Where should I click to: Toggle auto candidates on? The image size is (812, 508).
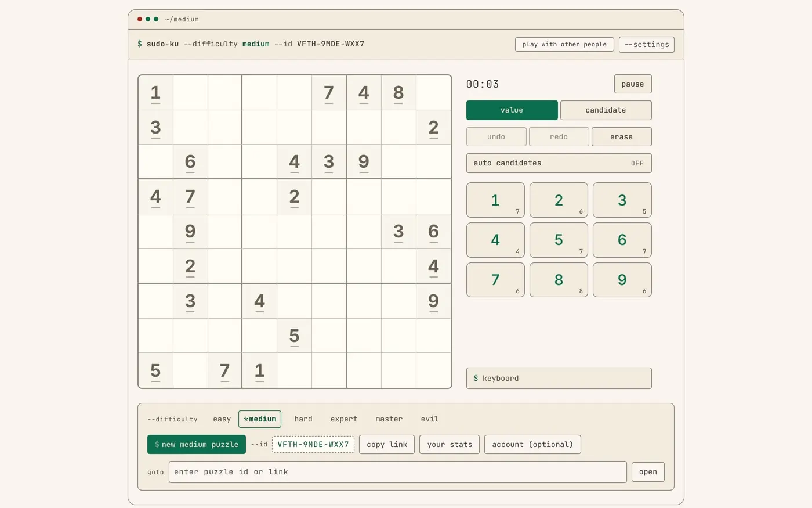pos(559,163)
